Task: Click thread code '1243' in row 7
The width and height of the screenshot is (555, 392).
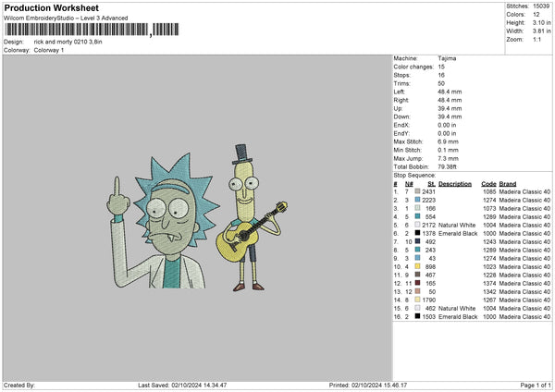Action: (489, 241)
